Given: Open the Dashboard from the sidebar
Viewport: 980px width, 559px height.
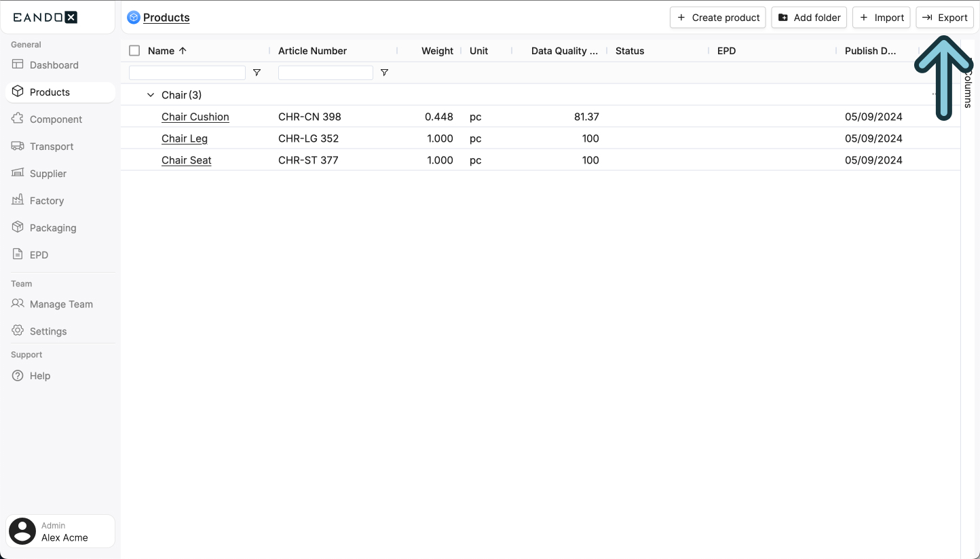Looking at the screenshot, I should coord(54,64).
